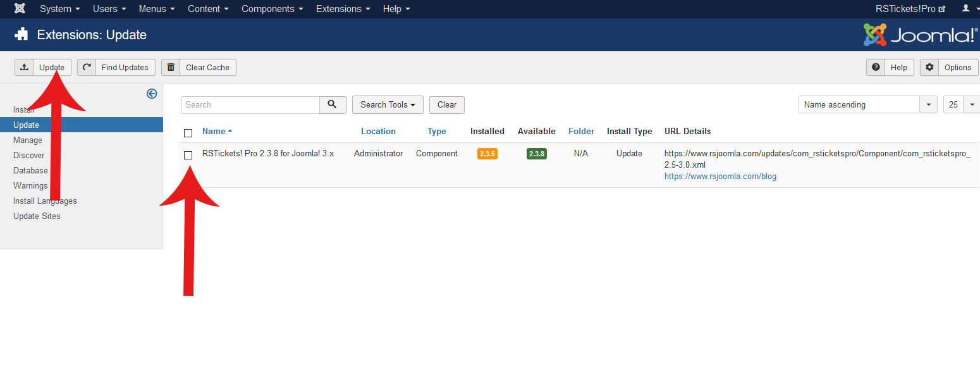The height and width of the screenshot is (379, 980).
Task: Click the Clear search button
Action: click(x=447, y=105)
